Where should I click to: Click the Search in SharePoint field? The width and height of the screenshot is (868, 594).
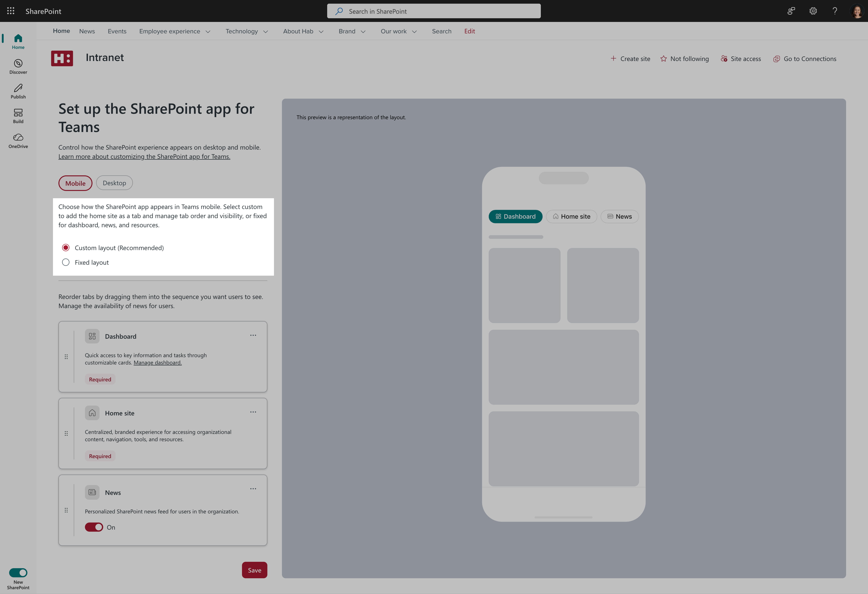[x=434, y=11]
